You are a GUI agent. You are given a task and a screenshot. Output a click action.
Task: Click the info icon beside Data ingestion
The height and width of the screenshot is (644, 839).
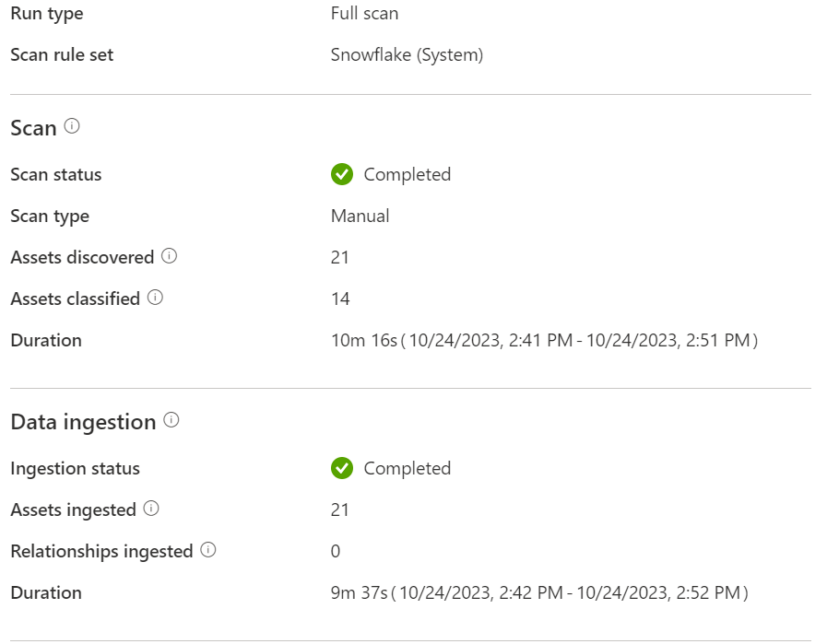(171, 420)
